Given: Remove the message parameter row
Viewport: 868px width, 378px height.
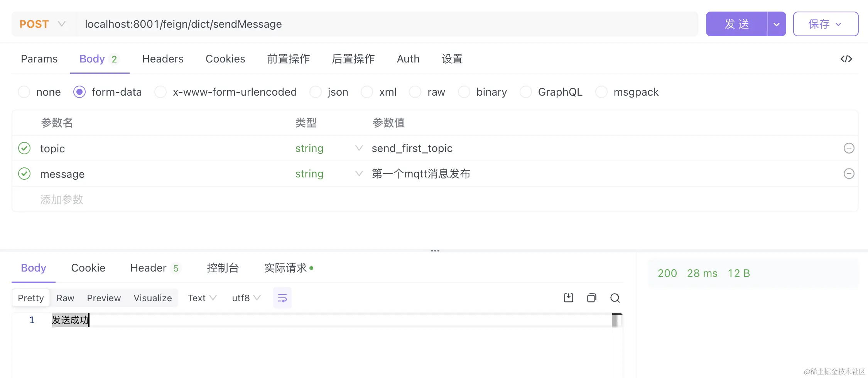Looking at the screenshot, I should [x=849, y=174].
